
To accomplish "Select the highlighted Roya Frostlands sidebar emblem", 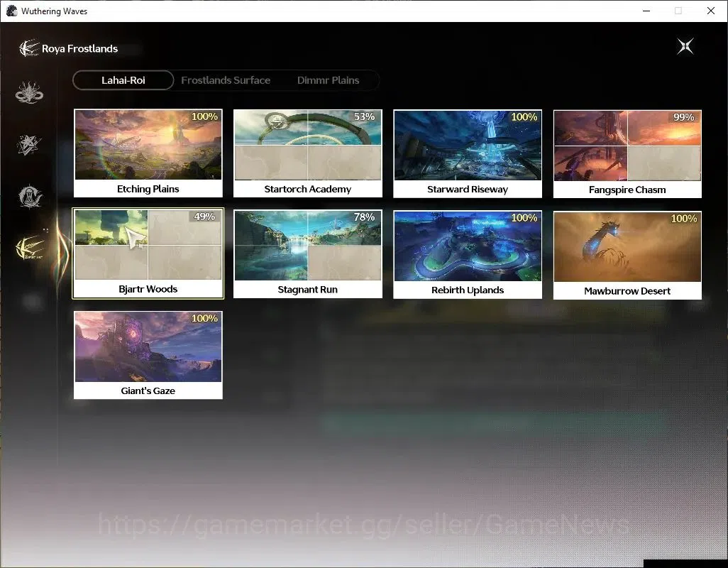I will [x=30, y=248].
